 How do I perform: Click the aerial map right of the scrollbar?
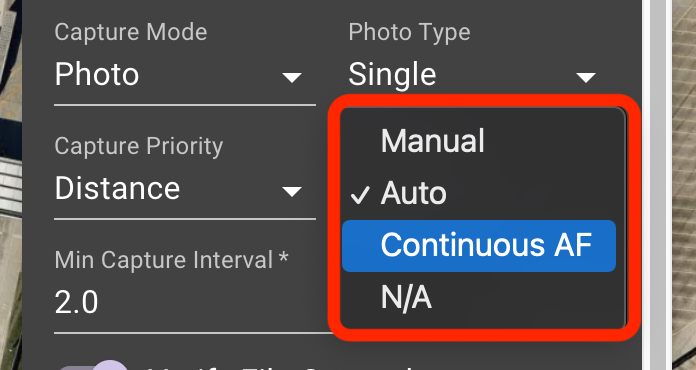coord(684,185)
